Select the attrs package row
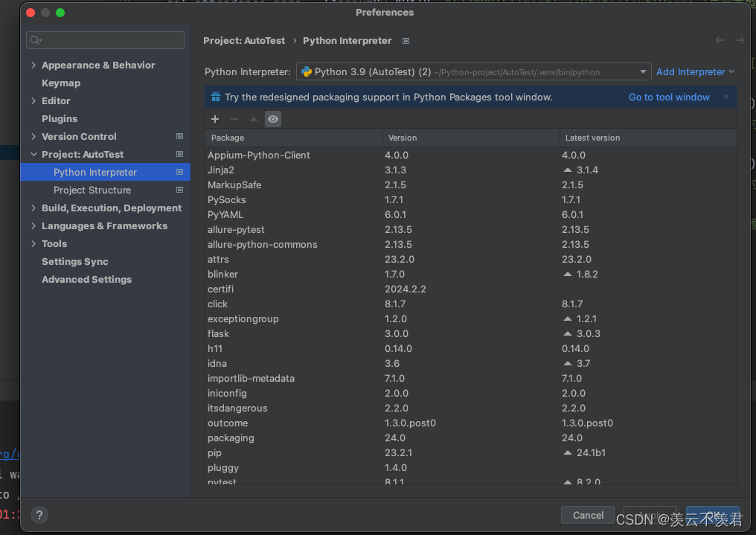 pos(471,259)
